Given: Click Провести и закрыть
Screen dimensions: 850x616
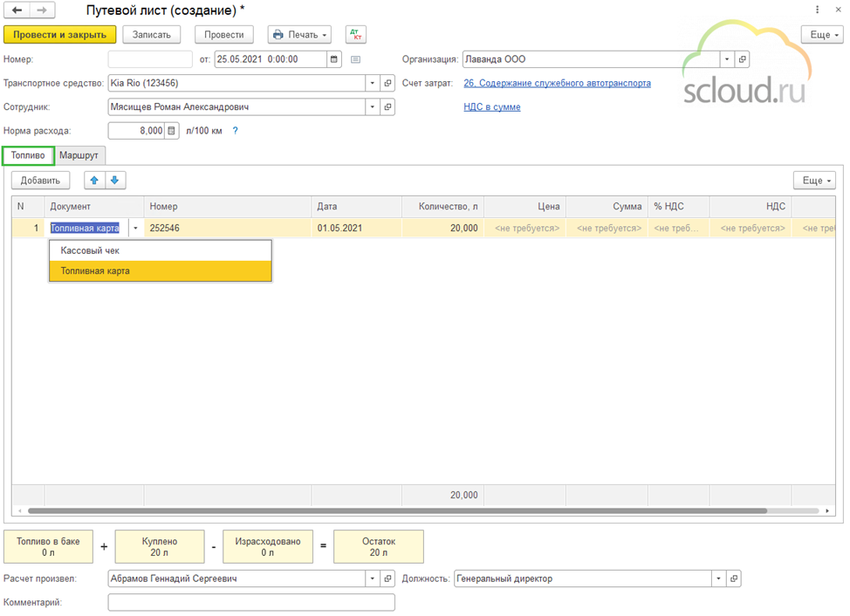Looking at the screenshot, I should [59, 34].
